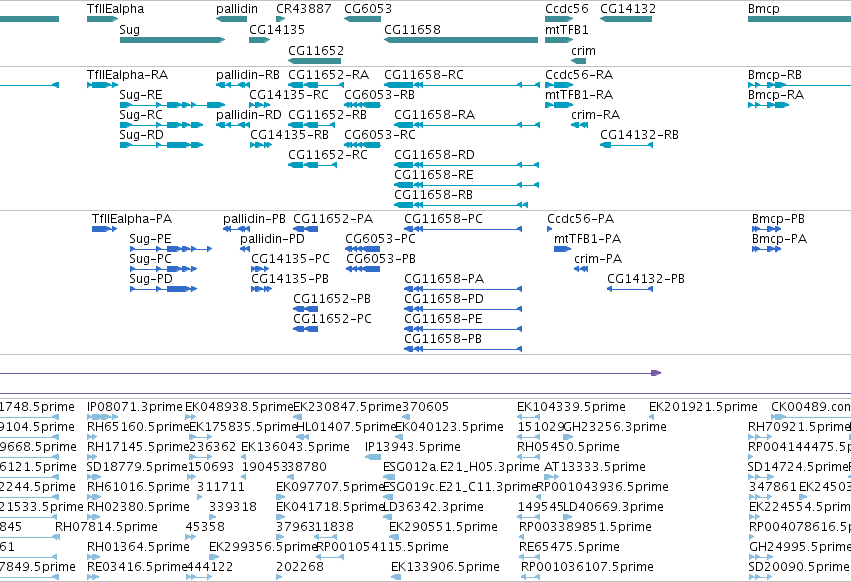Select the CG6053-RC transcript label

(380, 135)
